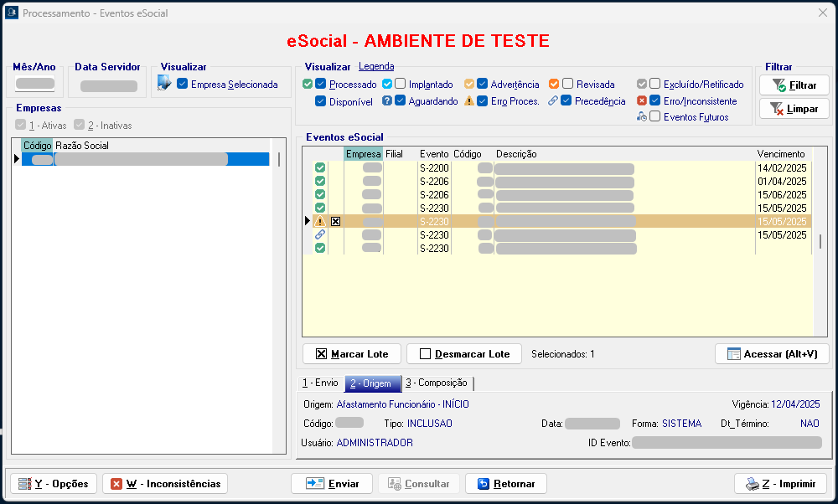Enable the Implantado checkbox

point(401,85)
